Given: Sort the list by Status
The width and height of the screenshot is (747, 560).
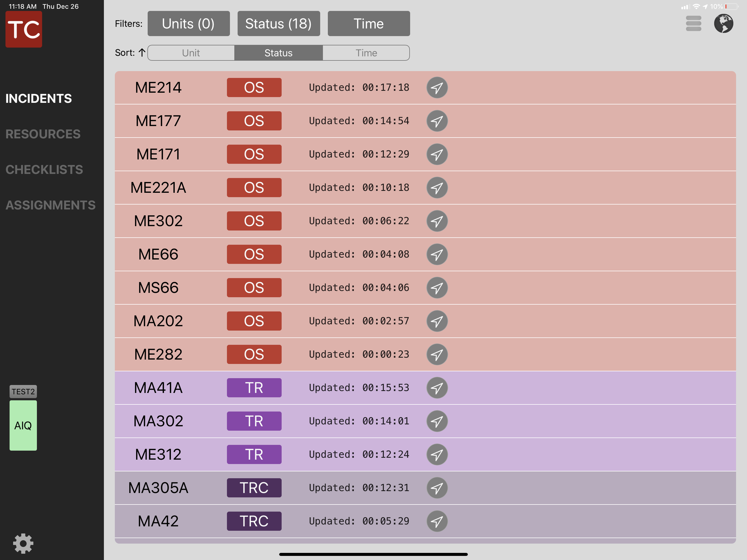Looking at the screenshot, I should coord(278,53).
